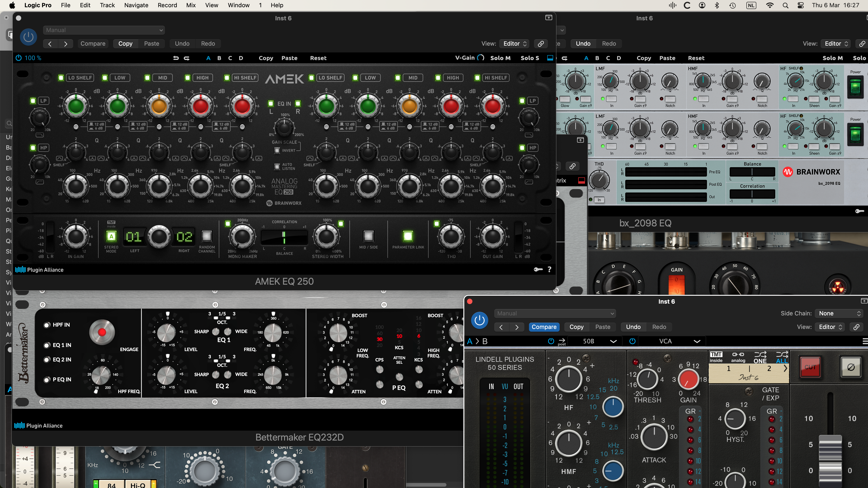Click Copy in the AMEK header
868x488 pixels.
pos(125,44)
